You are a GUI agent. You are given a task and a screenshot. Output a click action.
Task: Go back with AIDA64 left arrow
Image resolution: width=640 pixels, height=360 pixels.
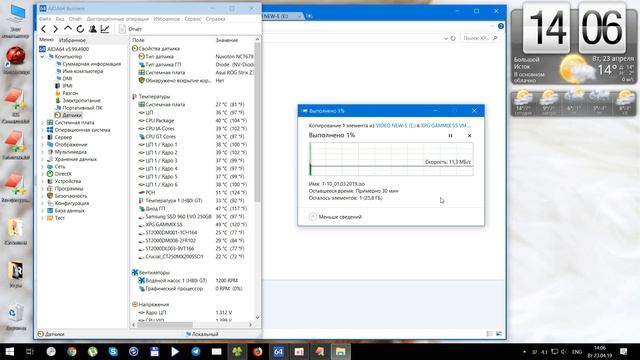click(44, 29)
